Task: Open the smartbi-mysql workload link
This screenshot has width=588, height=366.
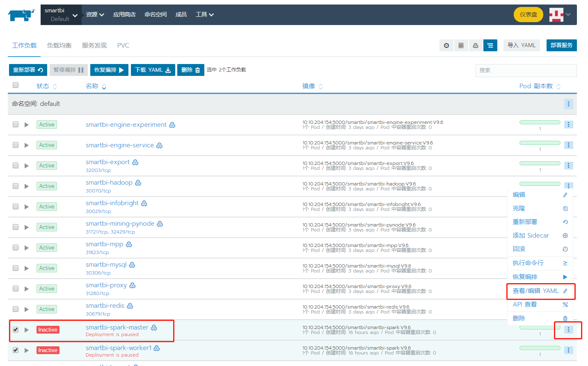Action: tap(106, 265)
